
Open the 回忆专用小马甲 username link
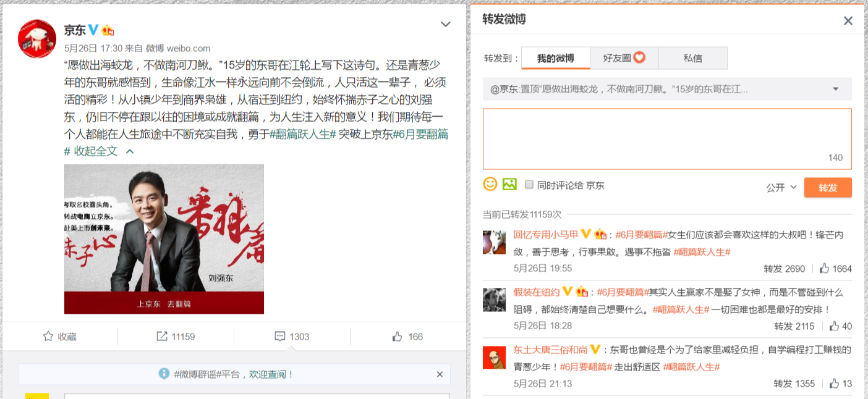(x=546, y=235)
